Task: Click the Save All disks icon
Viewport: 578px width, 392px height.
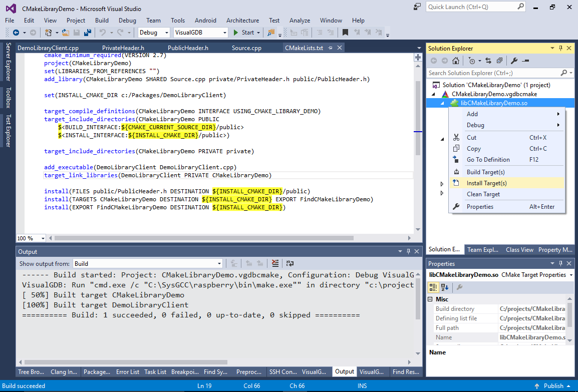Action: [87, 33]
